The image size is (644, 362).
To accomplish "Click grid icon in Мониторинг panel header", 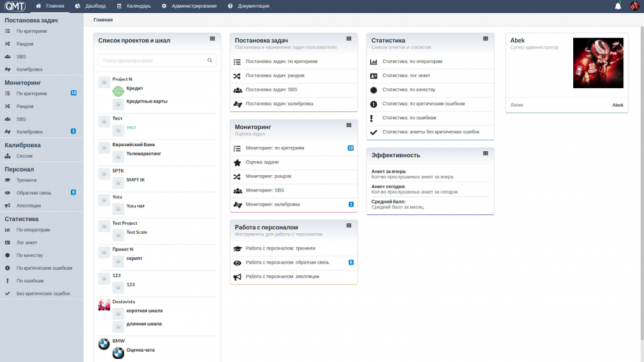I will (349, 126).
